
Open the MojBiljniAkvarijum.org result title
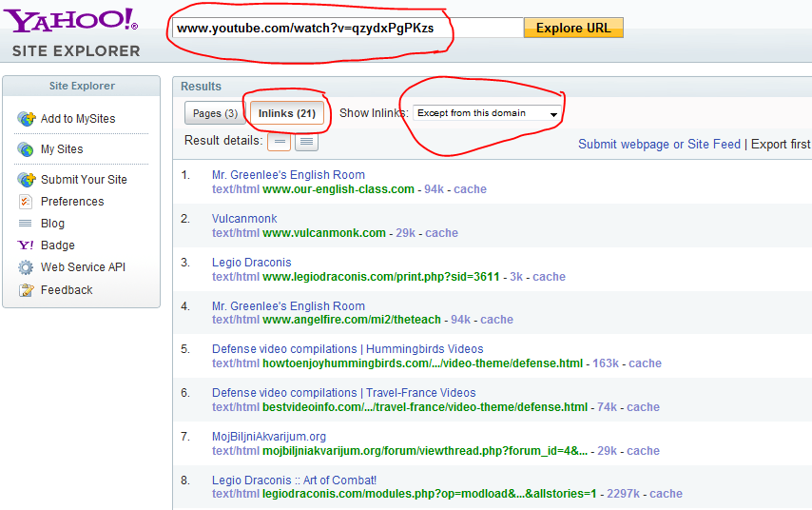coord(269,437)
